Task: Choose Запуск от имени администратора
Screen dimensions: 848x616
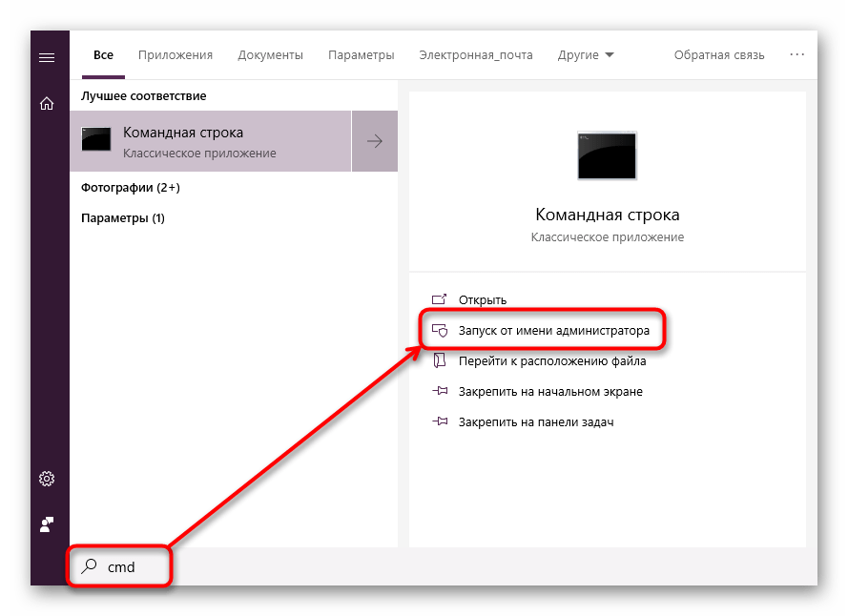Action: [554, 330]
